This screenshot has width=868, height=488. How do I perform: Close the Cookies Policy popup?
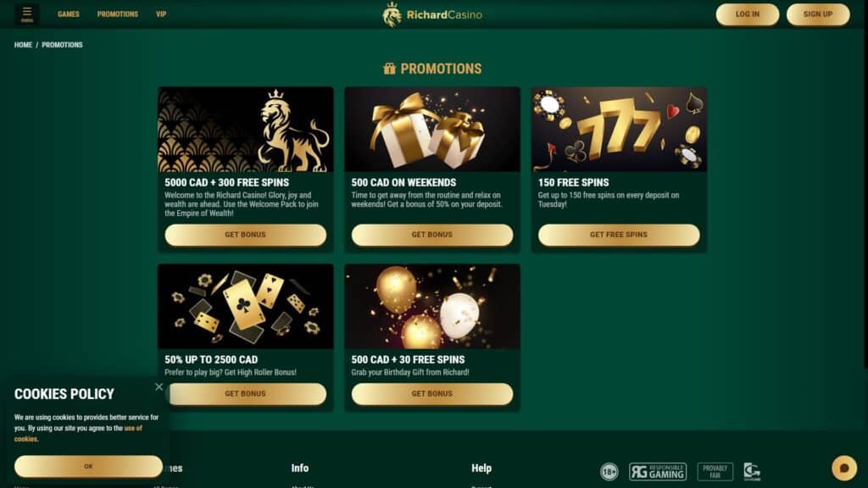click(x=159, y=386)
